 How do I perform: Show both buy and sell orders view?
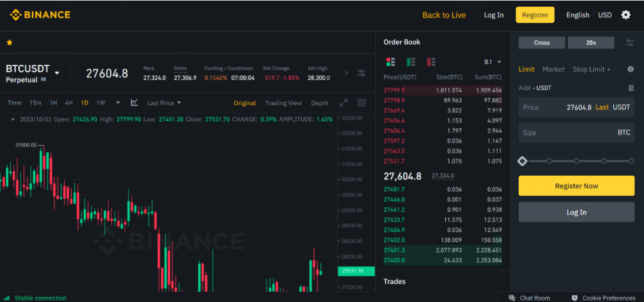click(391, 62)
